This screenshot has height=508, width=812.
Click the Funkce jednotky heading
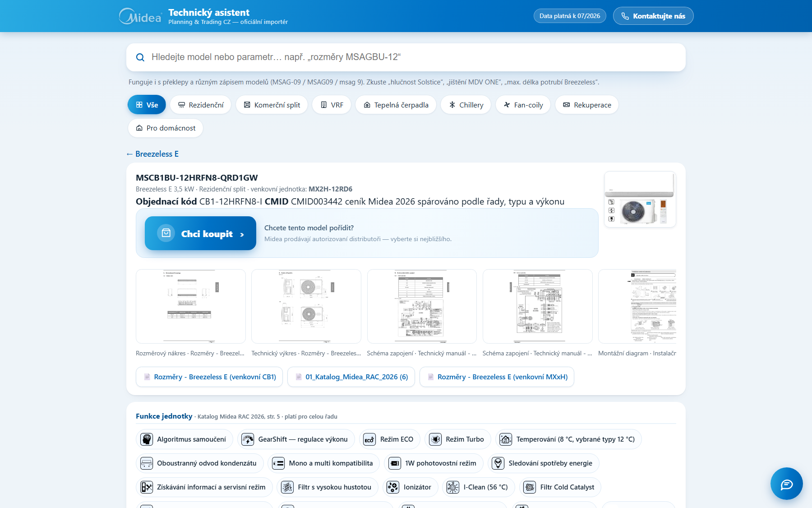[164, 416]
